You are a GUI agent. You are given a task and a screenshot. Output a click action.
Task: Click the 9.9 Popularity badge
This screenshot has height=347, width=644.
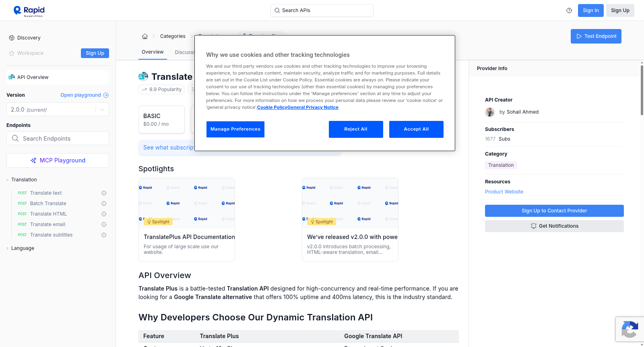tap(161, 89)
